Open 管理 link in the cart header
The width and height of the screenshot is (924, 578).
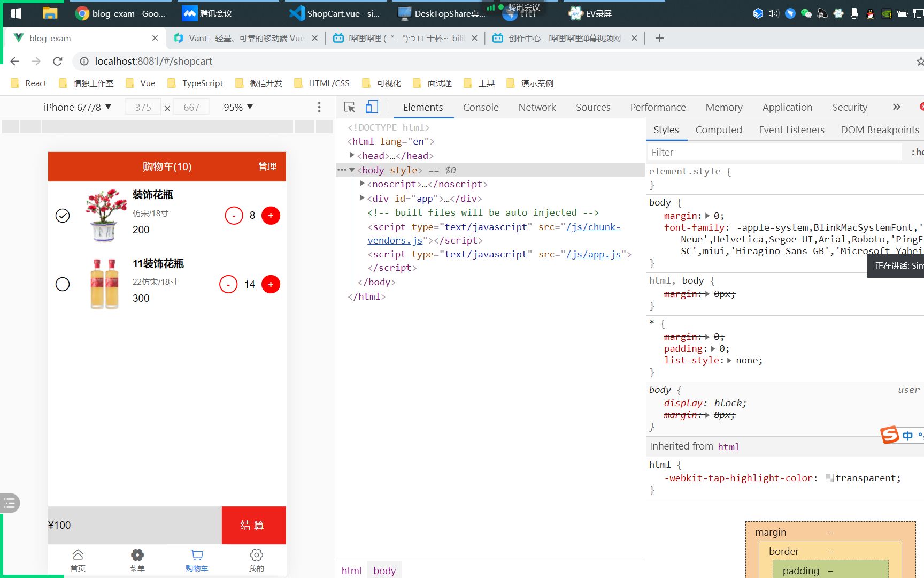coord(267,166)
